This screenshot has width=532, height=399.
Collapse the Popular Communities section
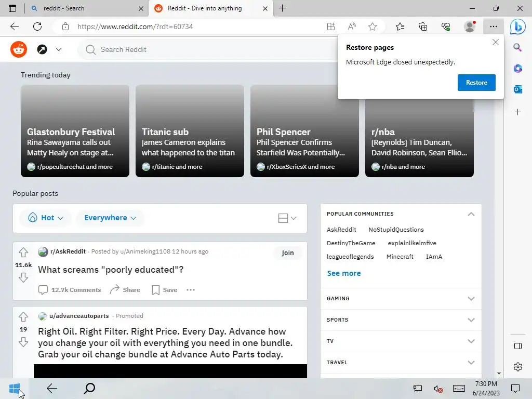pyautogui.click(x=471, y=214)
